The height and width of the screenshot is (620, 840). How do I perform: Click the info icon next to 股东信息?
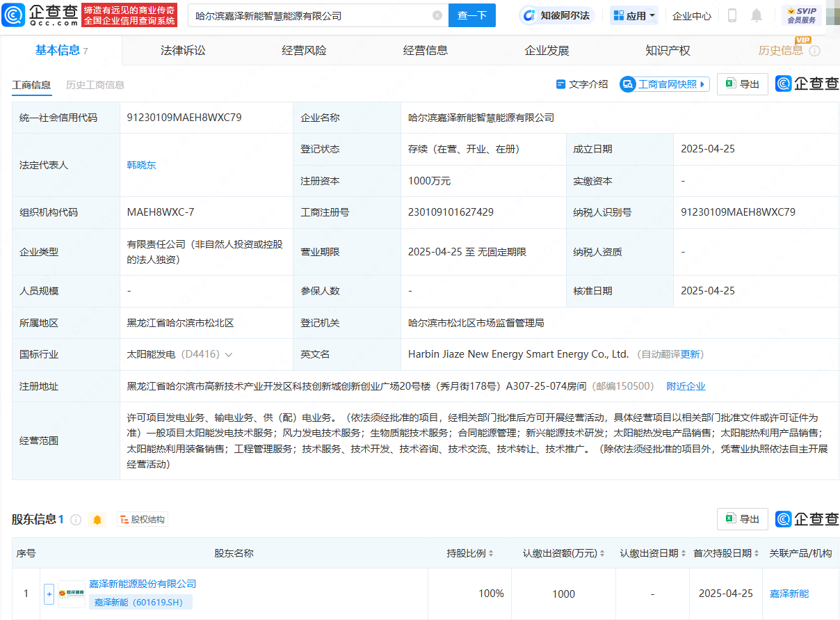(x=76, y=520)
